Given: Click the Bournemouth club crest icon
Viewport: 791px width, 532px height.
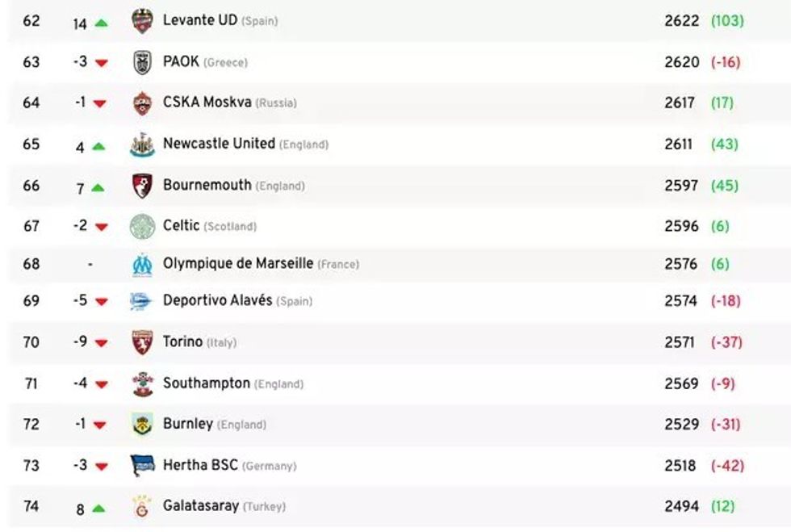Looking at the screenshot, I should (142, 186).
